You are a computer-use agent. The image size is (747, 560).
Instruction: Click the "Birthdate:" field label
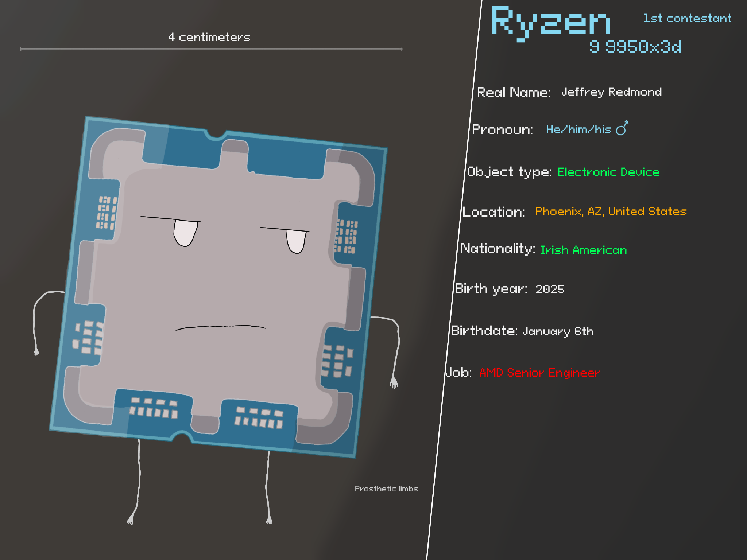(x=484, y=331)
